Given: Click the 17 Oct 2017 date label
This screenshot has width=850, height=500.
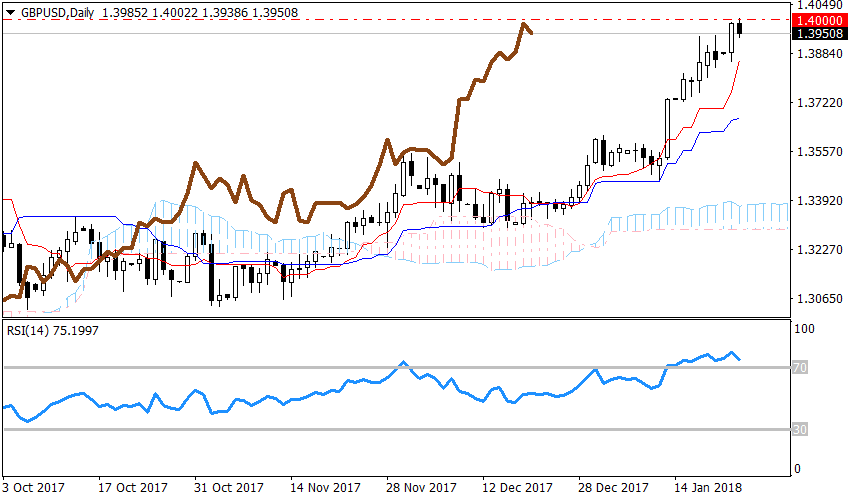Looking at the screenshot, I should (x=133, y=488).
